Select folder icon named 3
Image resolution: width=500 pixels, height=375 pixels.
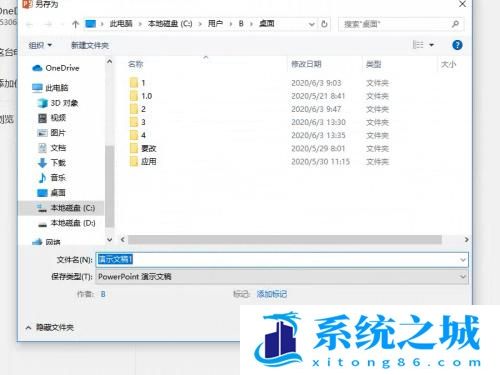point(134,122)
